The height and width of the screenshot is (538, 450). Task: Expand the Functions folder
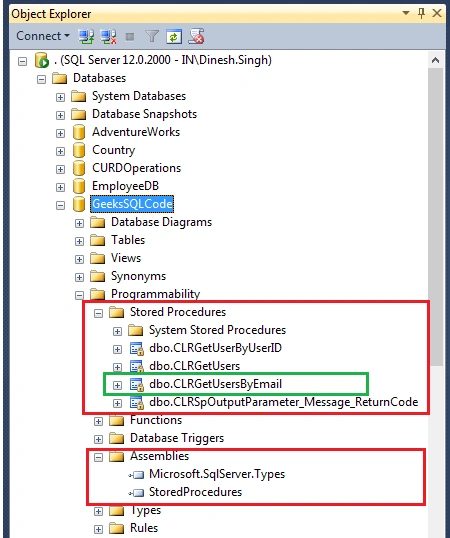tap(98, 421)
